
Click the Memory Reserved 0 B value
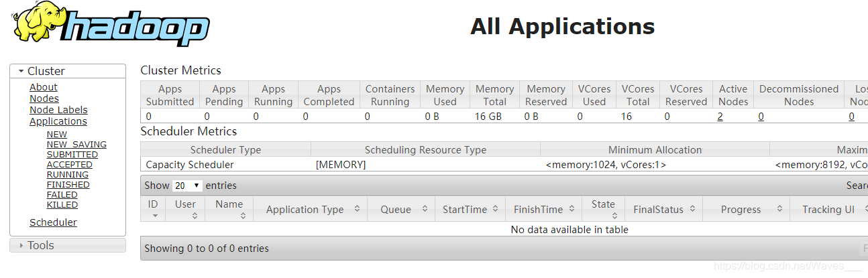point(531,117)
